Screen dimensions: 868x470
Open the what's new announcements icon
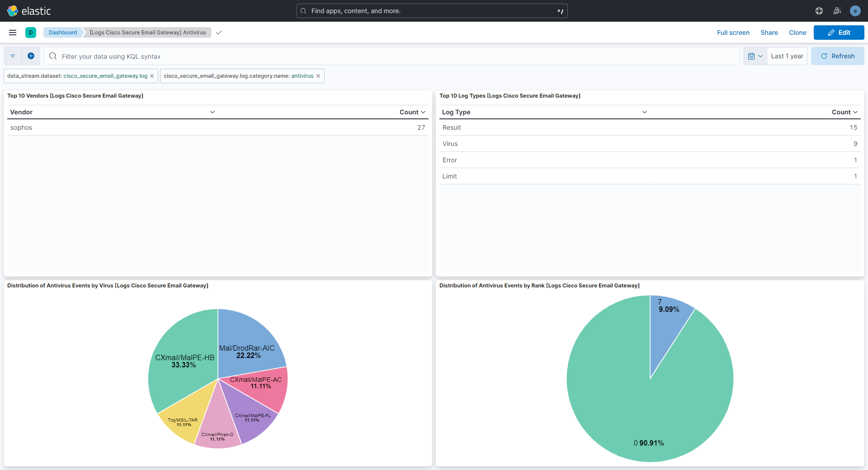[x=837, y=11]
